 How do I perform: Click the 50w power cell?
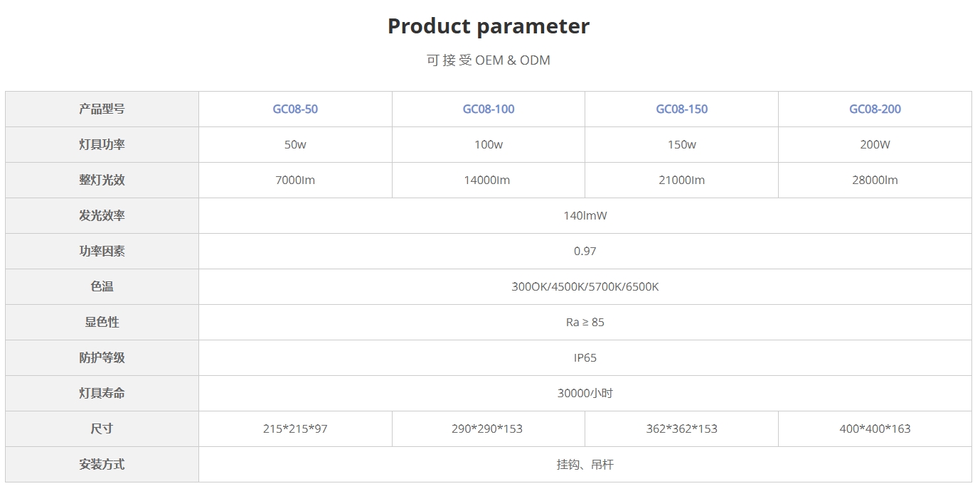pos(295,145)
